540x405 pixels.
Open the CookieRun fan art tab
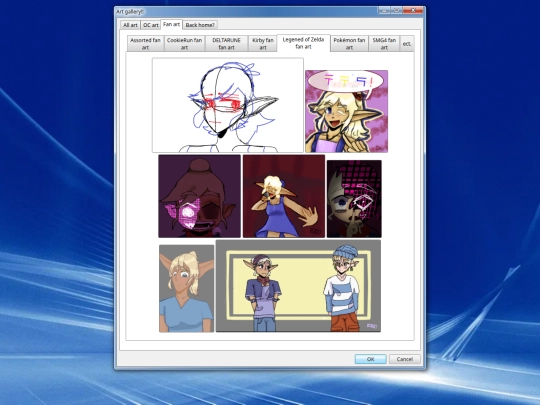(x=184, y=44)
